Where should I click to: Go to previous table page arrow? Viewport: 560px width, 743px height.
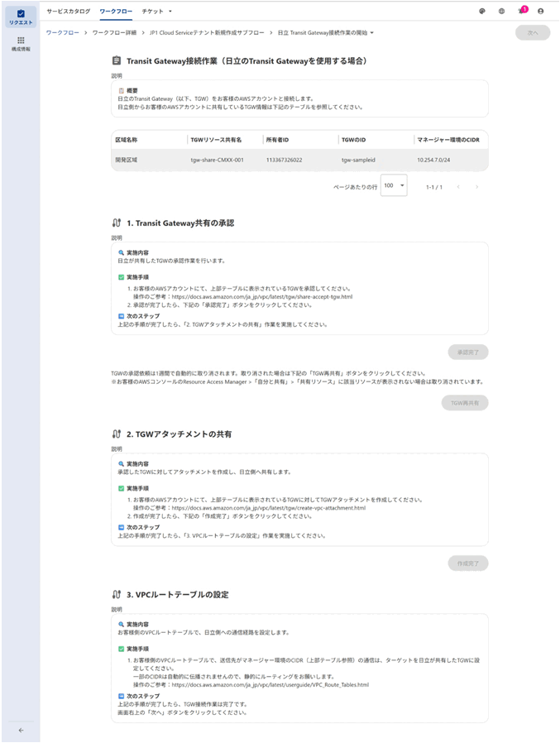point(458,187)
